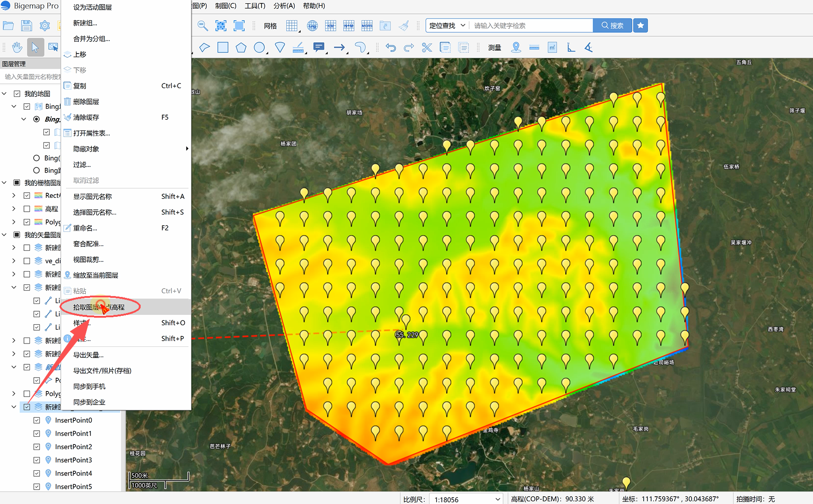Viewport: 813px width, 504px height.
Task: Select the arrow pointer tool
Action: (x=35, y=47)
